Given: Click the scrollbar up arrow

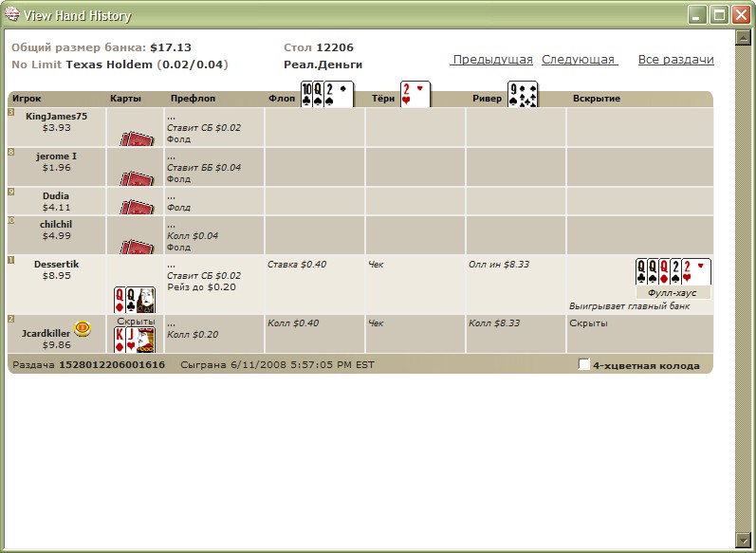Looking at the screenshot, I should [x=744, y=39].
